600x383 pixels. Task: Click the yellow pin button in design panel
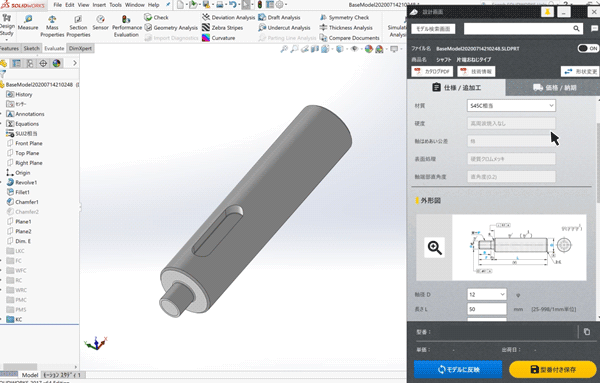point(547,12)
